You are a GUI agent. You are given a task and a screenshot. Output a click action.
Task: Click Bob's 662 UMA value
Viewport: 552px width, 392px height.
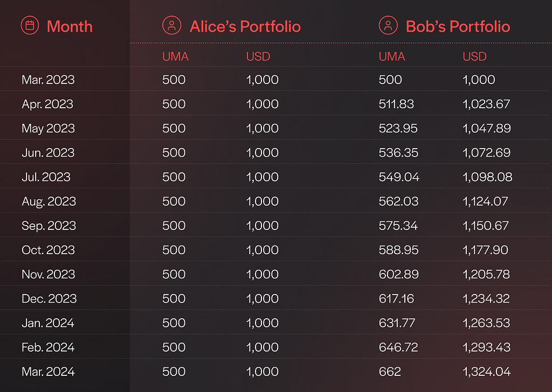390,372
